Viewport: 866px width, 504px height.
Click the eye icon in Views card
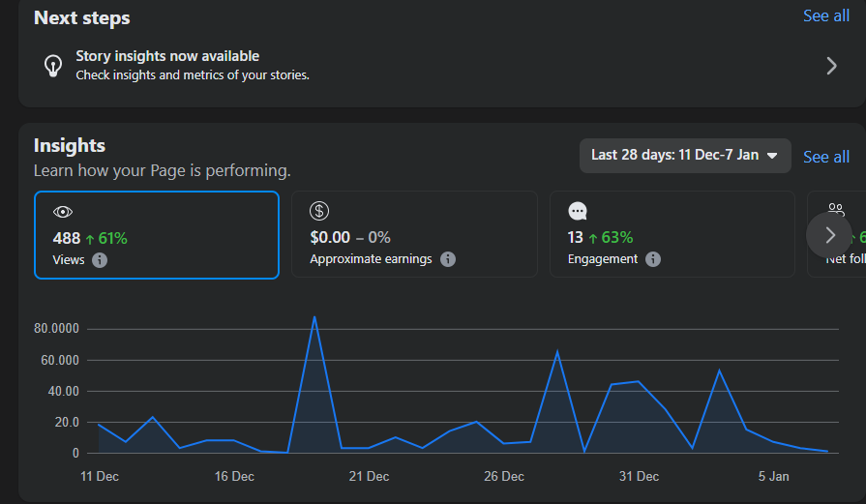pos(63,212)
